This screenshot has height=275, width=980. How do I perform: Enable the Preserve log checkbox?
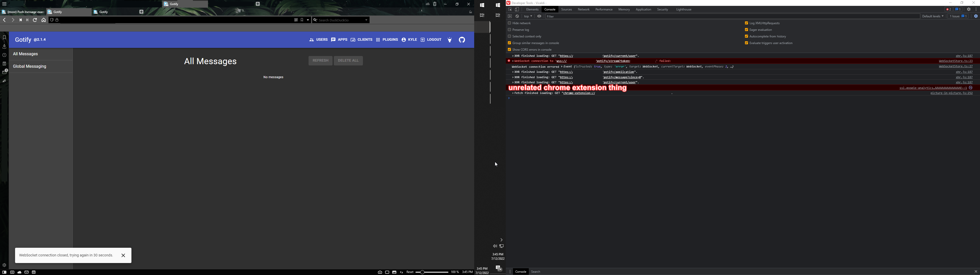coord(509,30)
